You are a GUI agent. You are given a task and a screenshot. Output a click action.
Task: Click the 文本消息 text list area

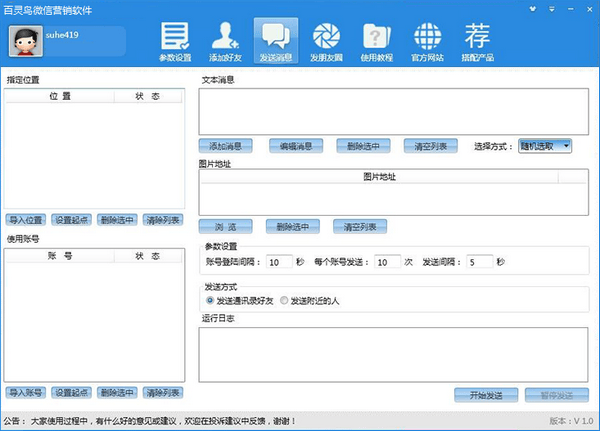click(x=393, y=110)
